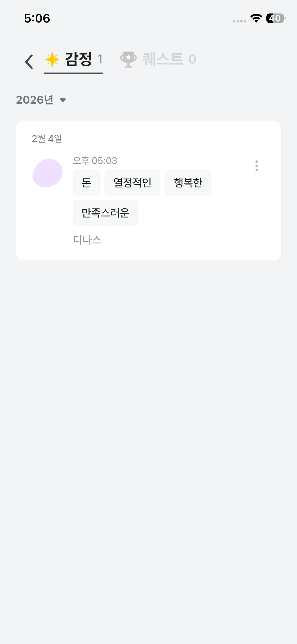
Task: Tap the battery level indicator
Action: [276, 18]
